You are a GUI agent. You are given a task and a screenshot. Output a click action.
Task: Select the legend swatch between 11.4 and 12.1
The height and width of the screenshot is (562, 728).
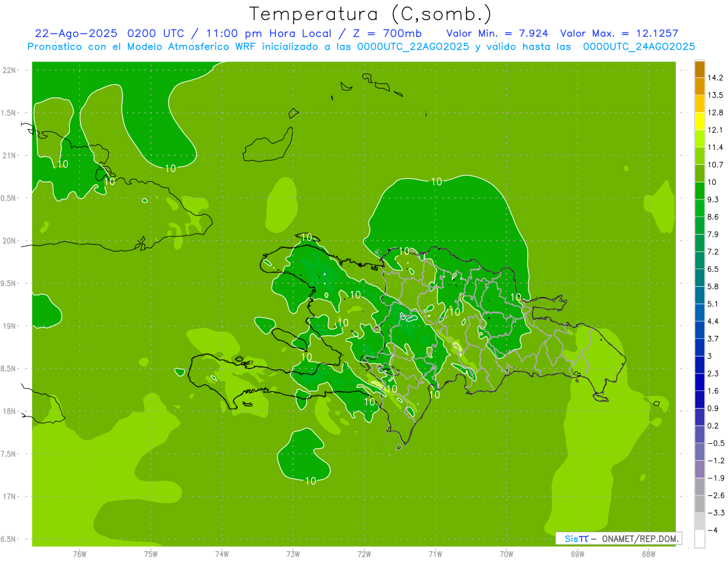pyautogui.click(x=699, y=139)
